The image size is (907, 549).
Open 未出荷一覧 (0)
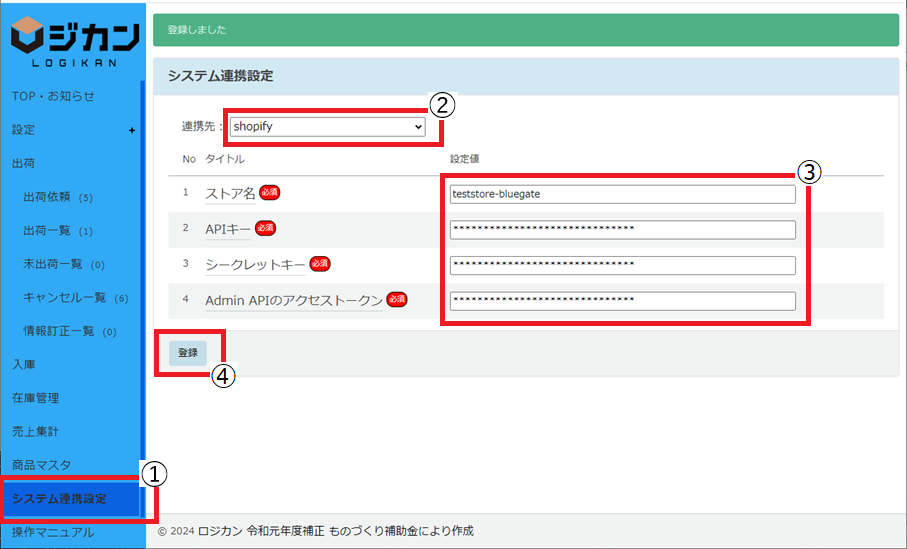tap(63, 265)
